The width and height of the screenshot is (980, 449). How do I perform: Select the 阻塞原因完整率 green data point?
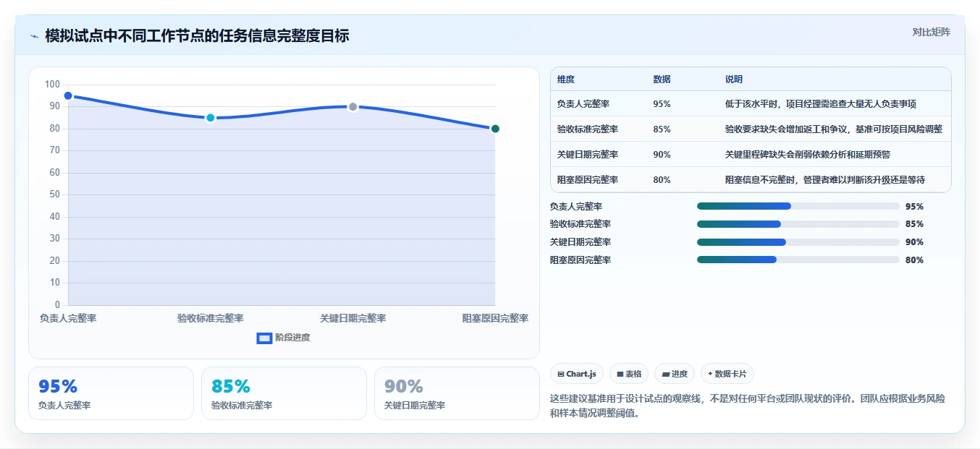[495, 129]
